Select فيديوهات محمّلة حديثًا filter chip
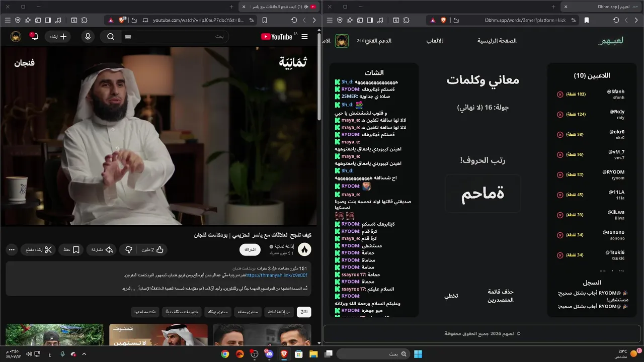Image resolution: width=644 pixels, height=362 pixels. [x=182, y=312]
